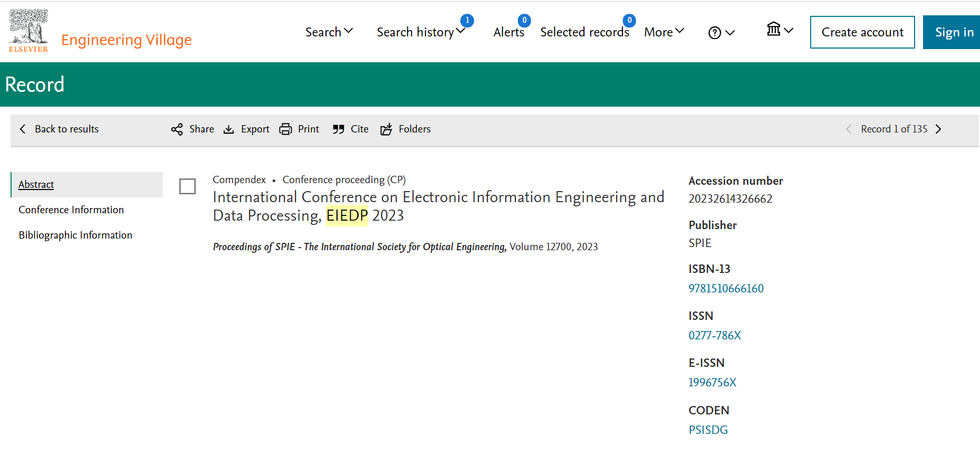980x454 pixels.
Task: Open the Conference Information section
Action: click(x=71, y=210)
